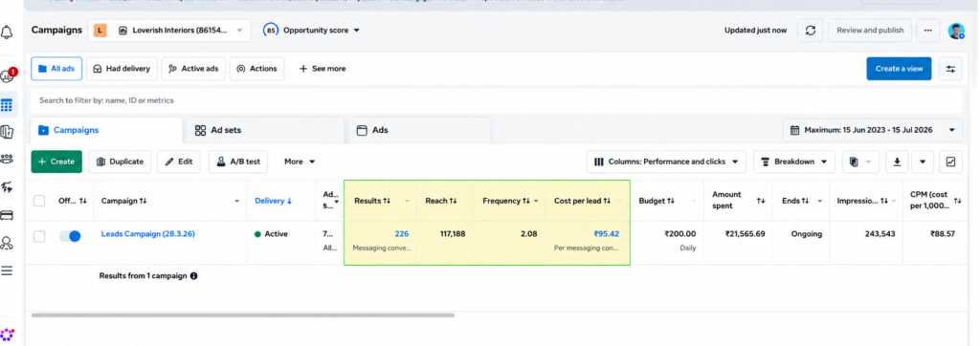Click See more views

point(323,69)
